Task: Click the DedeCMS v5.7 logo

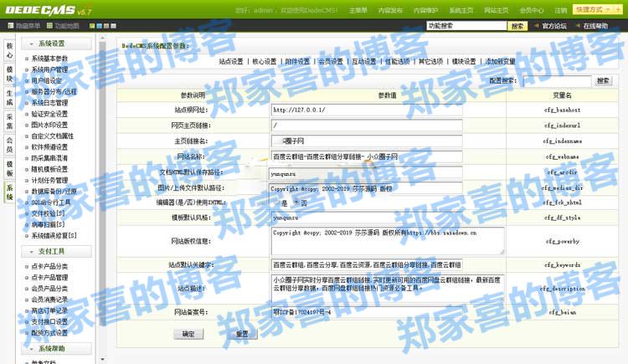Action: coord(48,10)
